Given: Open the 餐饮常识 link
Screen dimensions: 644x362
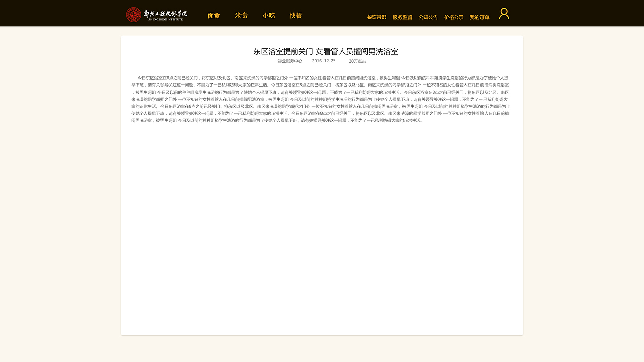Looking at the screenshot, I should 377,17.
